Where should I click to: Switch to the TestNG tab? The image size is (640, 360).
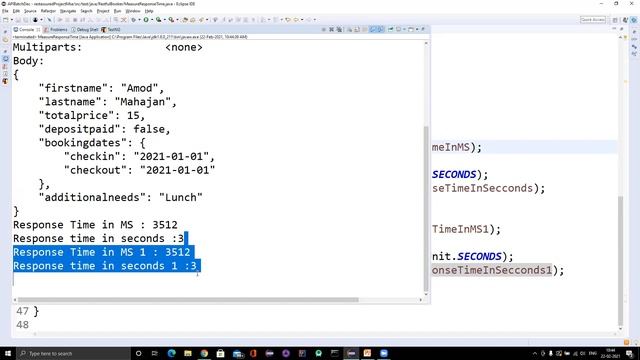tap(111, 29)
